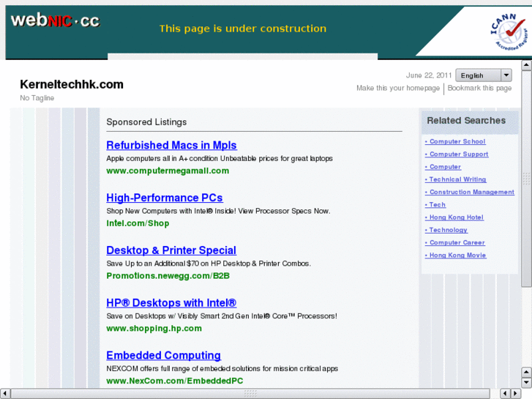Image resolution: width=532 pixels, height=399 pixels.
Task: Click the ICANN Accredited Registrar badge
Action: [509, 33]
